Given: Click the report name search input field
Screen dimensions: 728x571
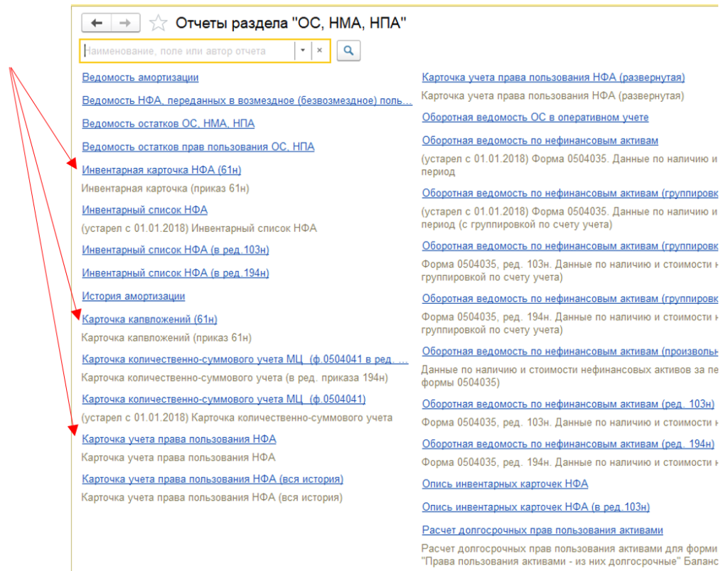Looking at the screenshot, I should 188,50.
